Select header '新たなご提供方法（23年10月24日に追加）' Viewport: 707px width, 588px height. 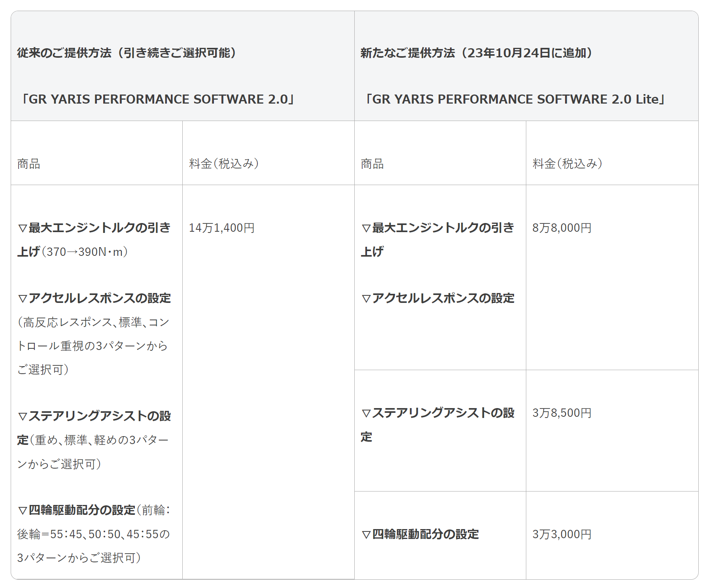pyautogui.click(x=476, y=53)
